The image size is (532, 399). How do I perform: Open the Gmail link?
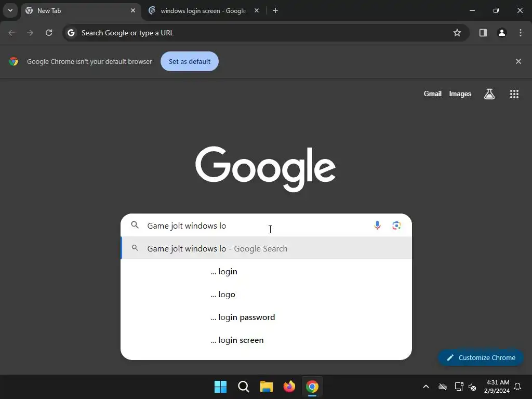pos(432,94)
